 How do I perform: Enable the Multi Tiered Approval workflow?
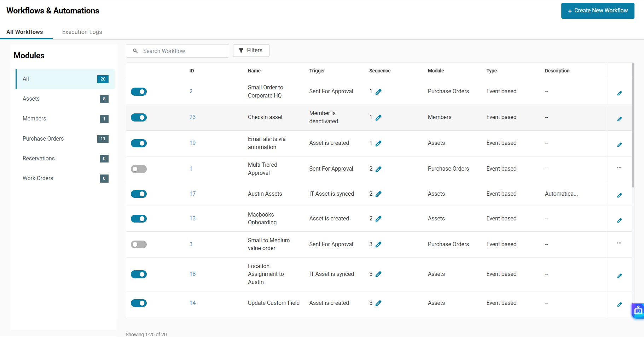139,169
